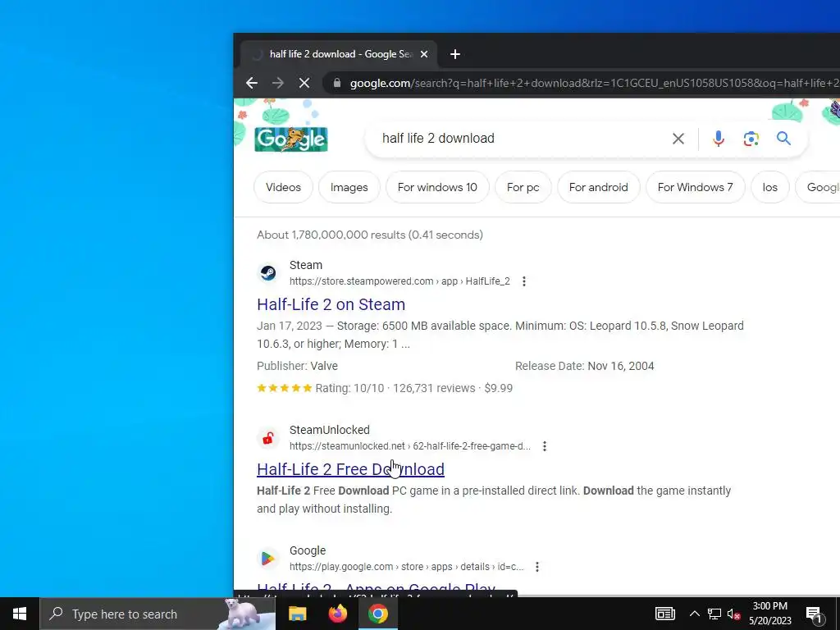
Task: Select the For Windows 7 chip
Action: (696, 188)
